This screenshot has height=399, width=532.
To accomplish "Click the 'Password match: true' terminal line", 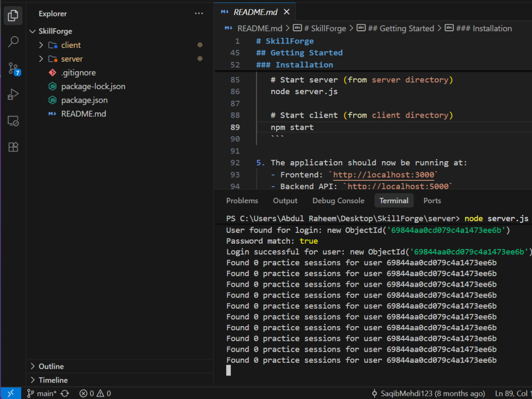I will (x=272, y=241).
